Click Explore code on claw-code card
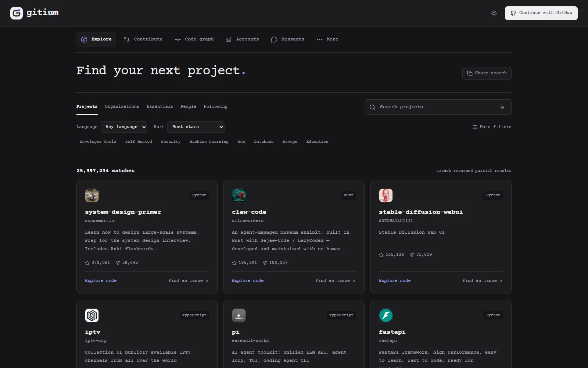 tap(248, 281)
